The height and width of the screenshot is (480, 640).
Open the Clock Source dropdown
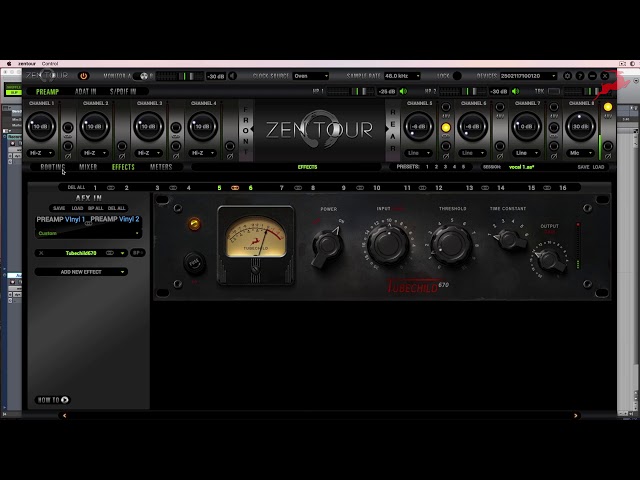(x=311, y=76)
